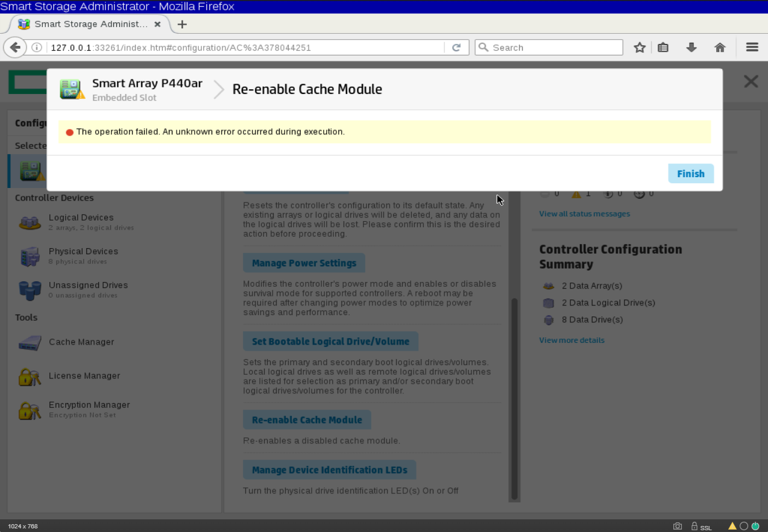Go to the Firefox home icon
Image resolution: width=768 pixels, height=532 pixels.
click(x=720, y=48)
